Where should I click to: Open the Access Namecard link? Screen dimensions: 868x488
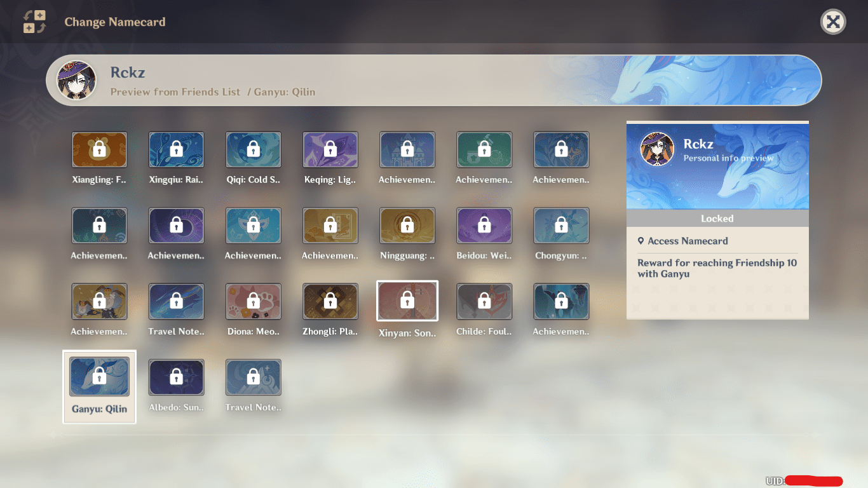pyautogui.click(x=682, y=241)
